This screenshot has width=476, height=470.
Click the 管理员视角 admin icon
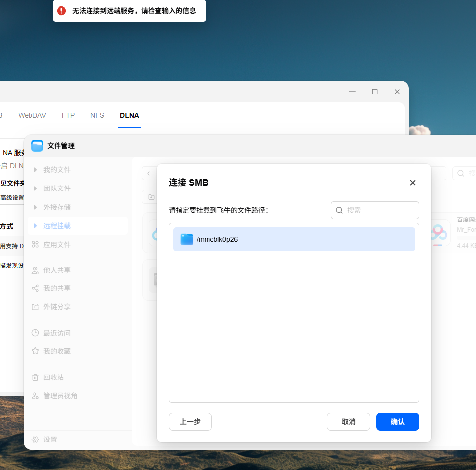pyautogui.click(x=35, y=396)
